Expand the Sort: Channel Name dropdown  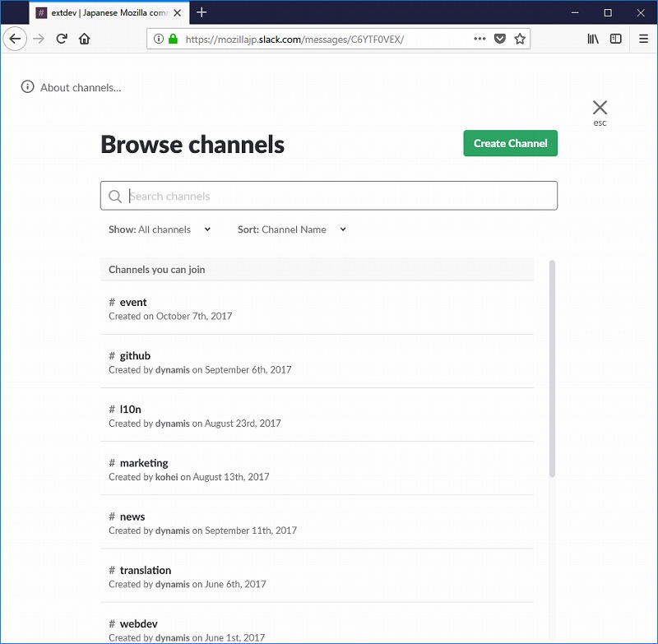[x=292, y=229]
